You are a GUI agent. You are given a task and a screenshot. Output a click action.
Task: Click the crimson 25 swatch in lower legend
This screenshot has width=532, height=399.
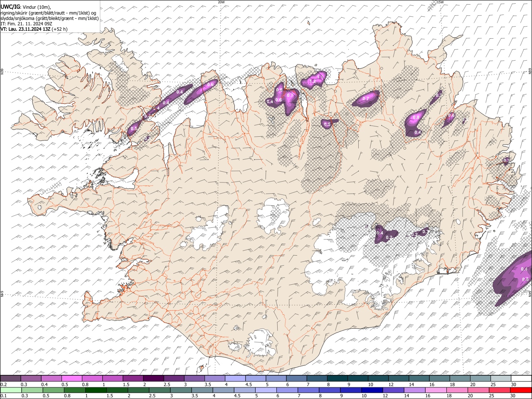coord(499,390)
